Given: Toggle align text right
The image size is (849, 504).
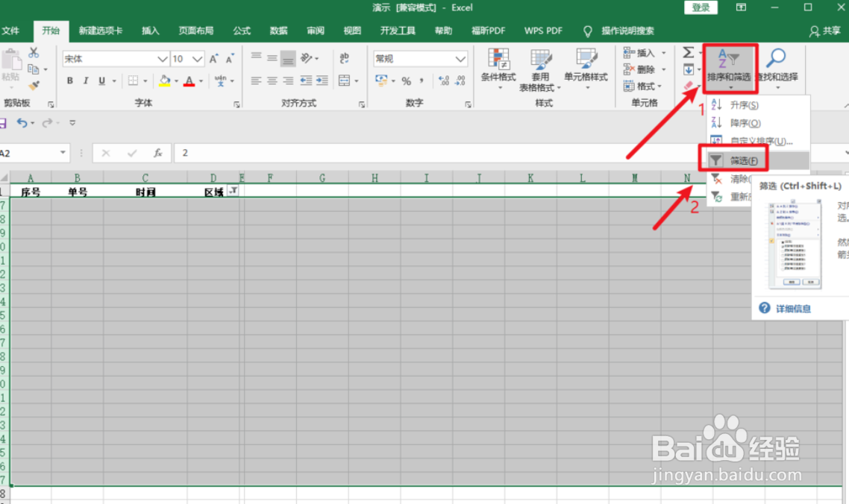Looking at the screenshot, I should click(288, 81).
